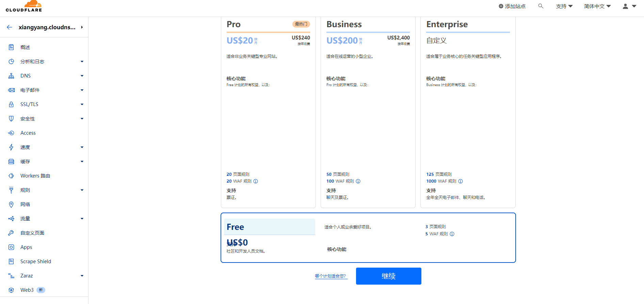Click the Apps sidebar icon
Viewport: 644px width, 304px height.
(x=11, y=247)
